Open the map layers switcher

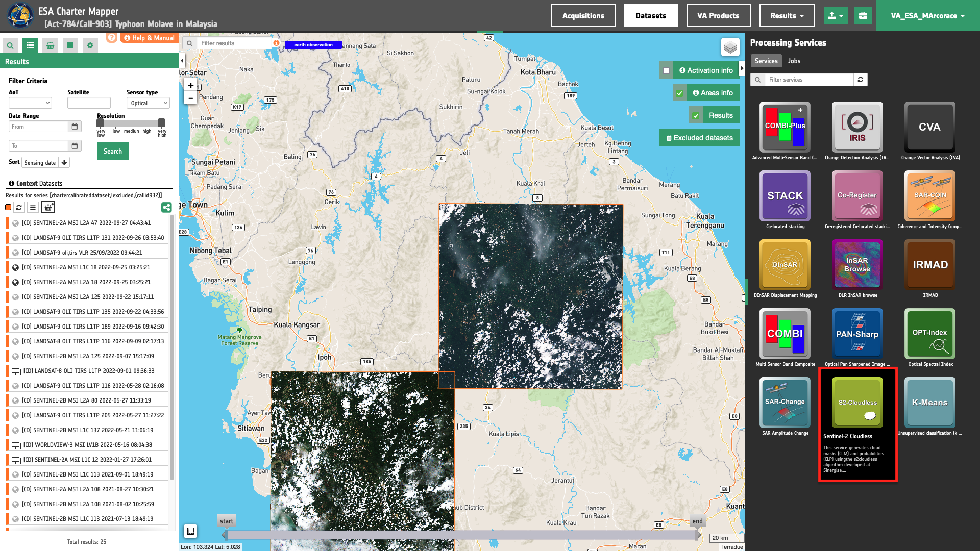(730, 47)
